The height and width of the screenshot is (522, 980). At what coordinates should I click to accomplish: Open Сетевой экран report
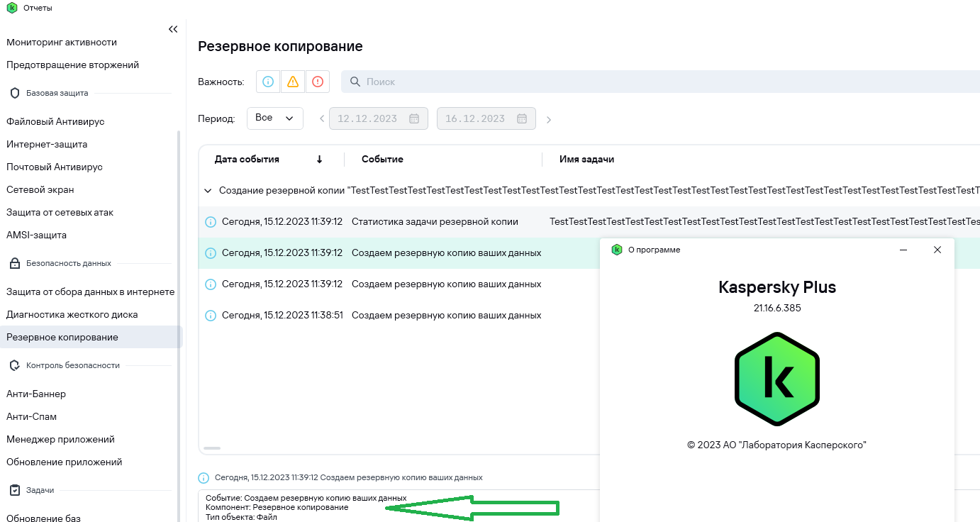pos(40,189)
